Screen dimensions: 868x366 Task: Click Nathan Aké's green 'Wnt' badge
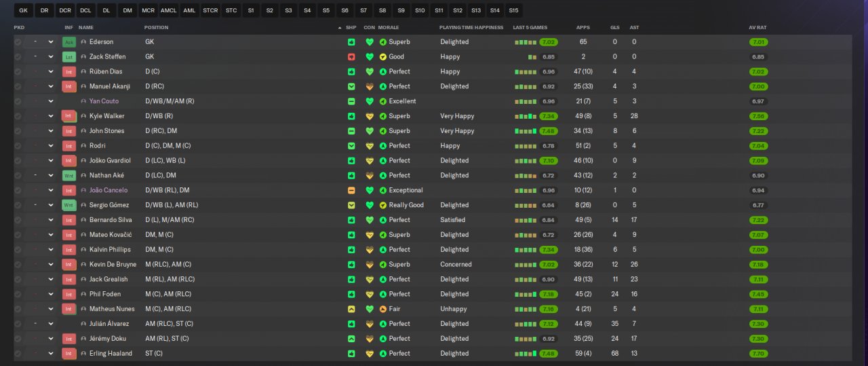[x=68, y=176]
